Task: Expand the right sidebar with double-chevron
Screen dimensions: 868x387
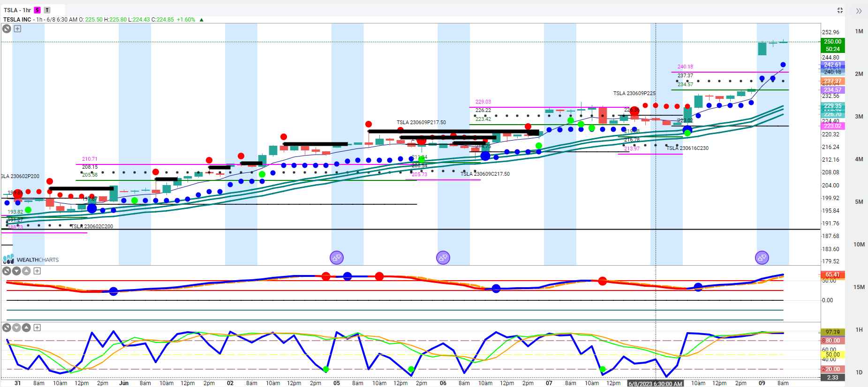Action: point(859,11)
